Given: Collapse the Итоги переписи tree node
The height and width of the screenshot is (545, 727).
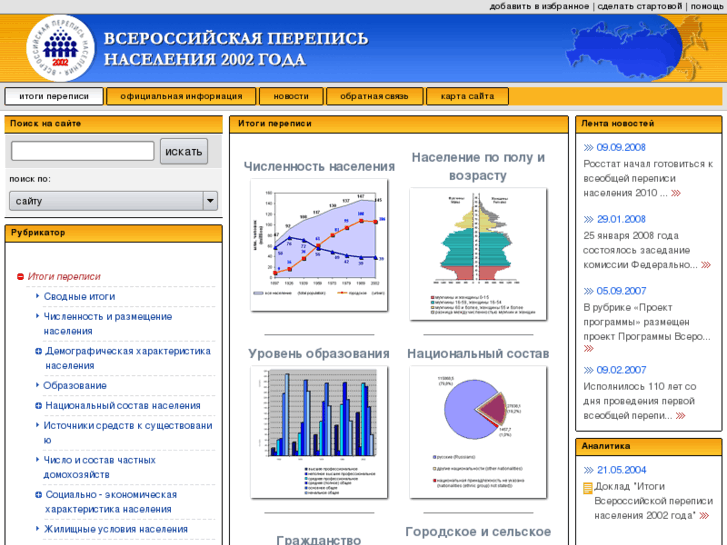Looking at the screenshot, I should click(x=20, y=277).
